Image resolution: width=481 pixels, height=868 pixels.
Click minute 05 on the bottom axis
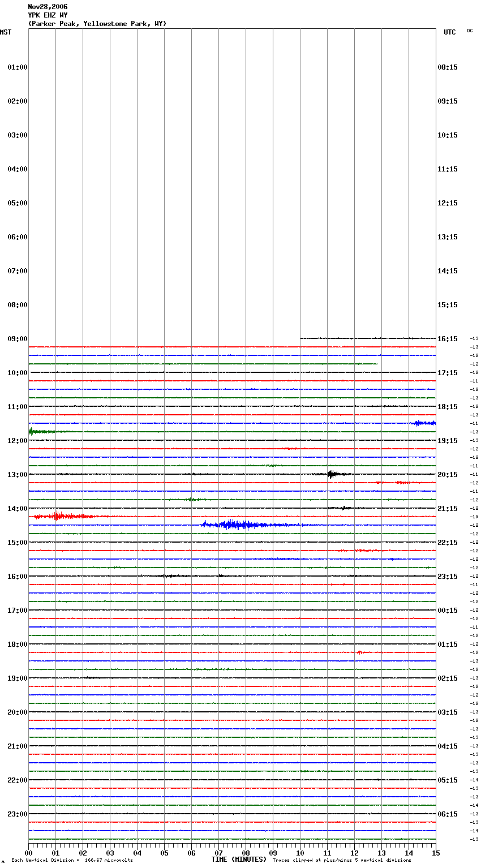coord(164,853)
